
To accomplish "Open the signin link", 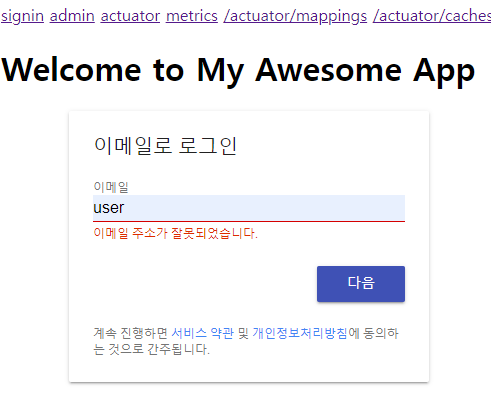I will point(22,16).
